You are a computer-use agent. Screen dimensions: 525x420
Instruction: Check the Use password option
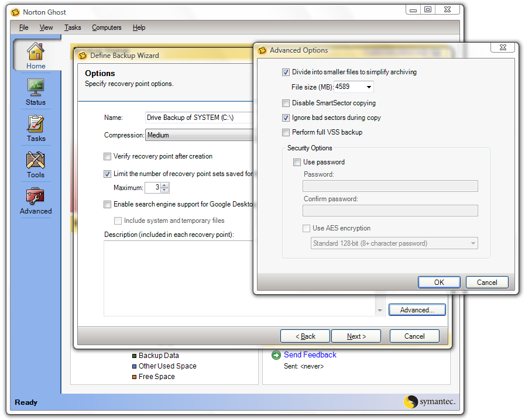pos(297,162)
